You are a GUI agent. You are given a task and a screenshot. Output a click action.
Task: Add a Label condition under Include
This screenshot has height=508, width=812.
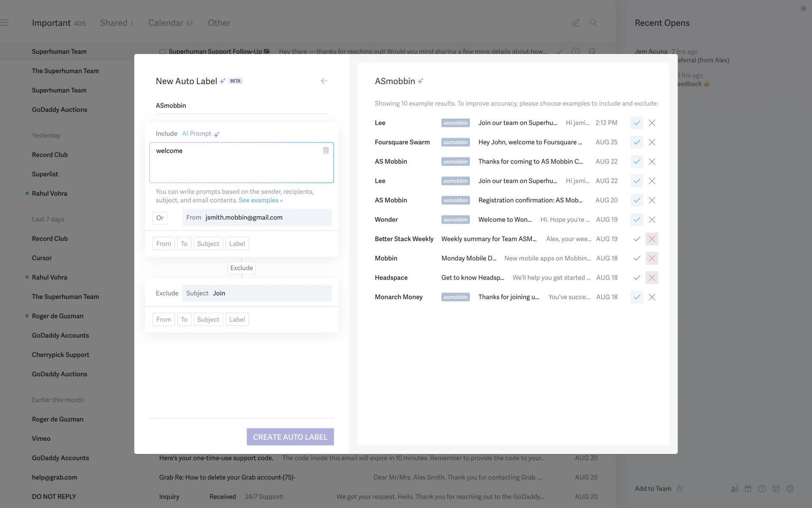[237, 243]
